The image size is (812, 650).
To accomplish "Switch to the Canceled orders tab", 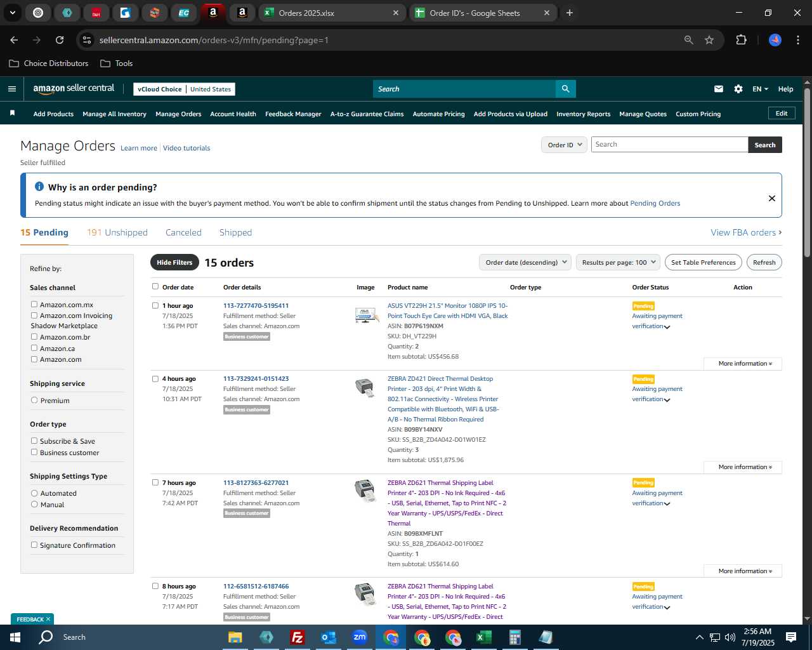I will pyautogui.click(x=183, y=232).
